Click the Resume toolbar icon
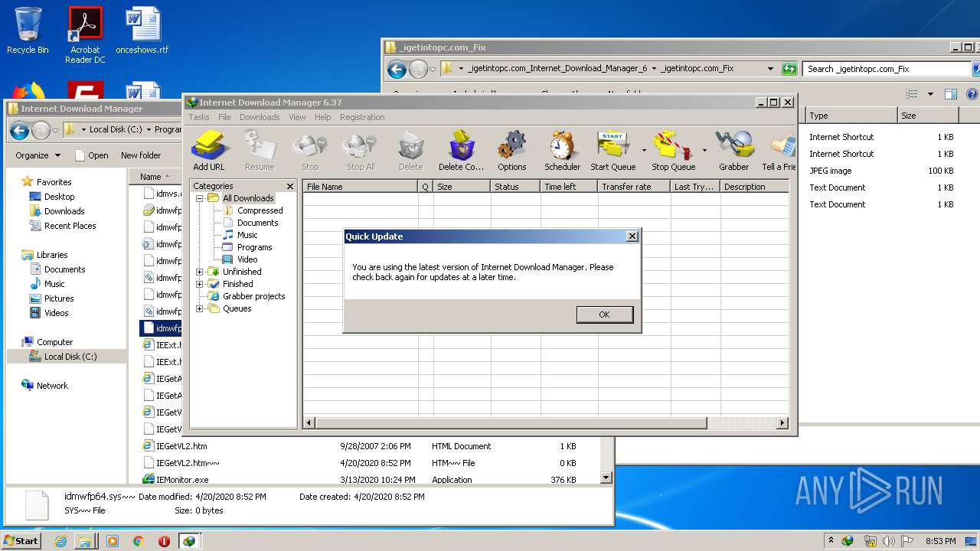980x551 pixels. pos(260,151)
